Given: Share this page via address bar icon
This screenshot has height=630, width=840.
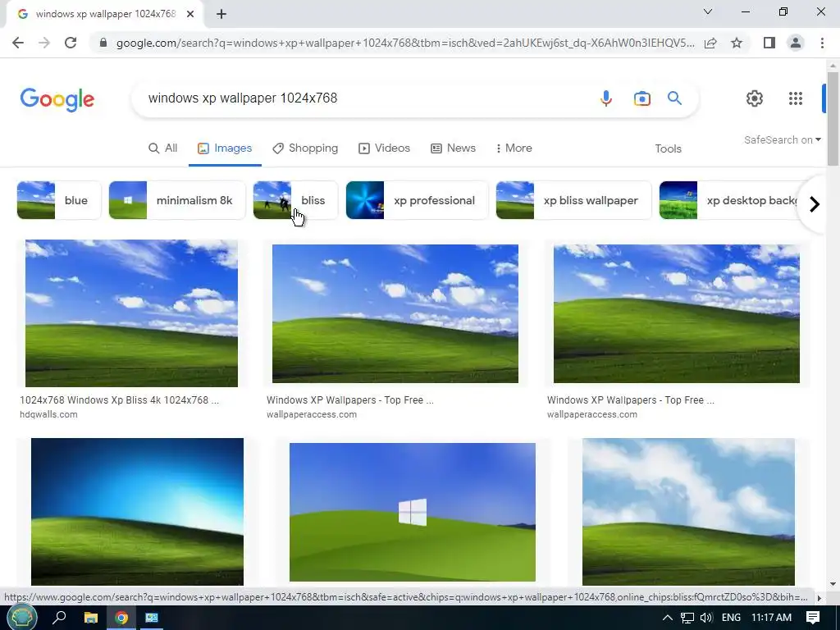Looking at the screenshot, I should tap(710, 43).
